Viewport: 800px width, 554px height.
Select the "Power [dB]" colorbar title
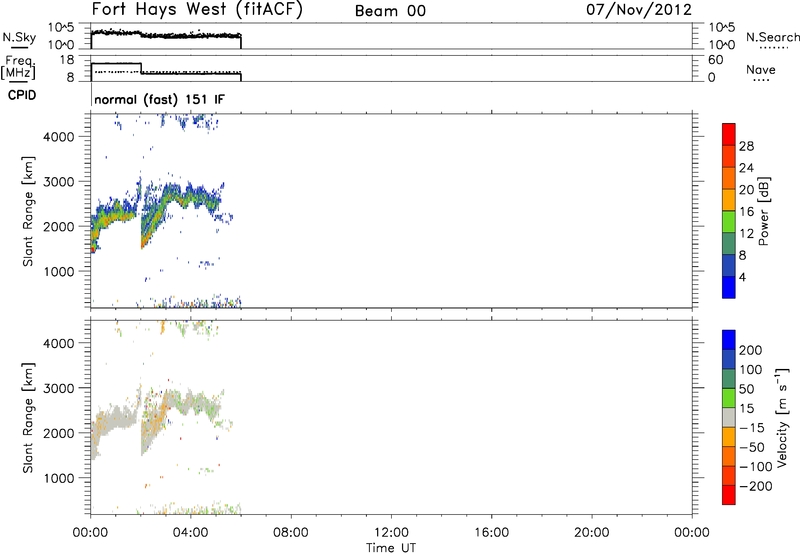point(763,211)
